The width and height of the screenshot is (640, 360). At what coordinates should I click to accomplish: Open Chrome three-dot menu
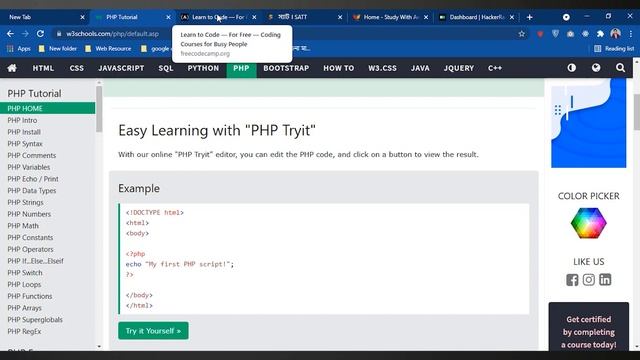(631, 34)
